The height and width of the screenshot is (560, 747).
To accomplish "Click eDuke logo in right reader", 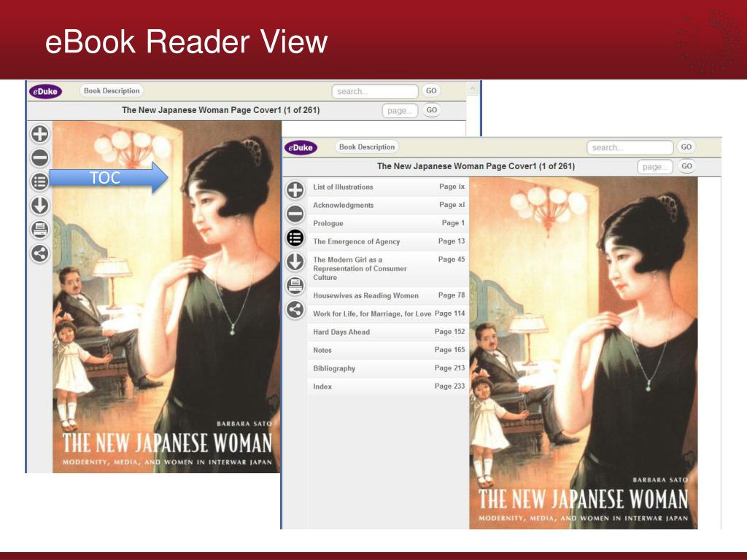I will [x=301, y=147].
